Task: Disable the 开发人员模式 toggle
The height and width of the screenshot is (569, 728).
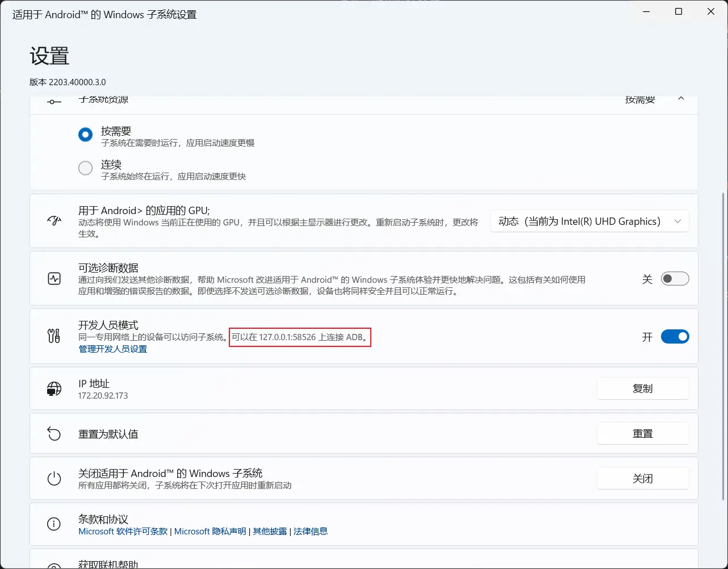Action: pos(675,336)
